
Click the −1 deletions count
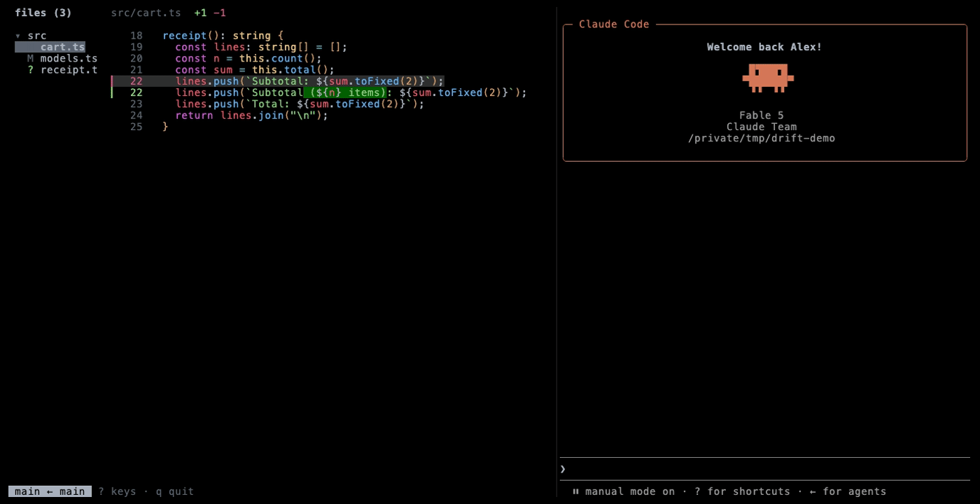219,13
